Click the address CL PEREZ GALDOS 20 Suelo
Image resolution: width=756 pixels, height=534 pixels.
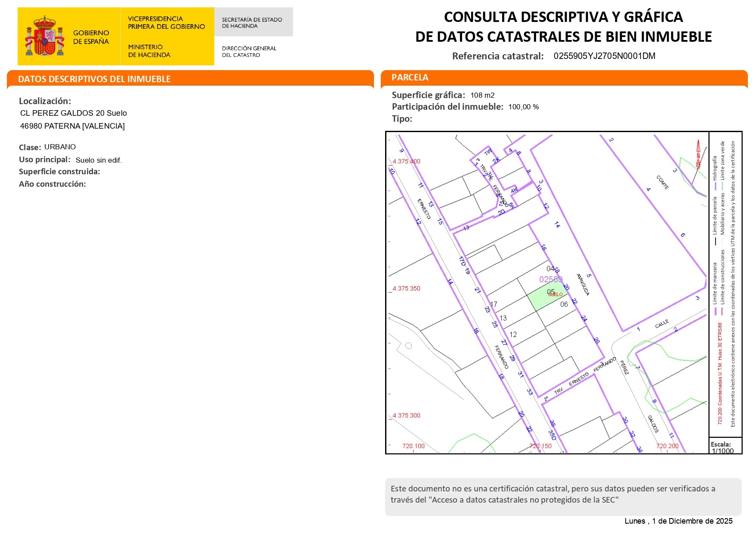click(x=74, y=113)
